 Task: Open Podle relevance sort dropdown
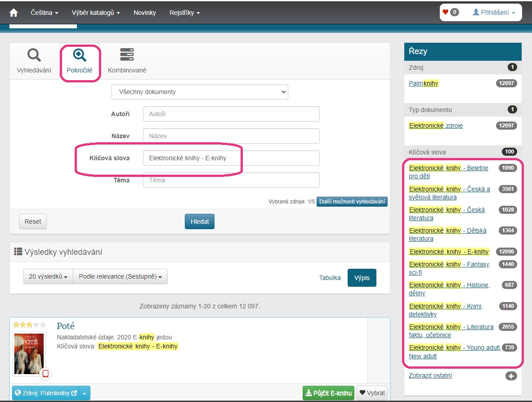coord(120,276)
